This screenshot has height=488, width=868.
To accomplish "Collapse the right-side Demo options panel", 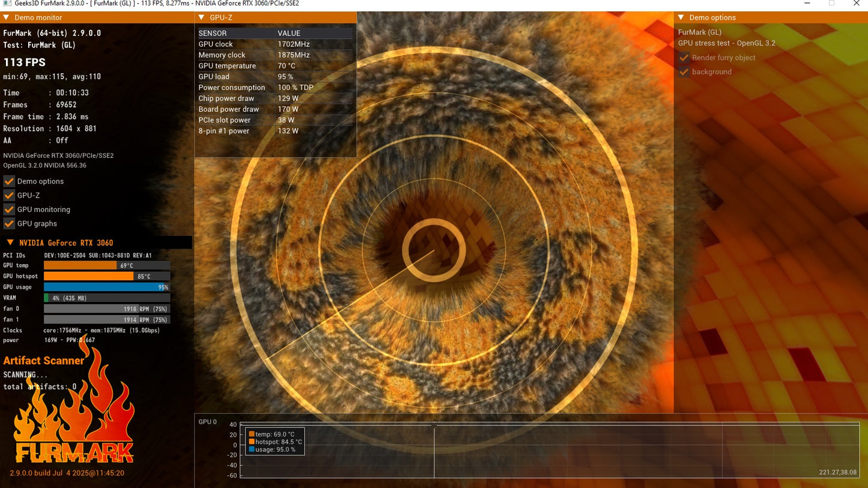I will pyautogui.click(x=681, y=17).
